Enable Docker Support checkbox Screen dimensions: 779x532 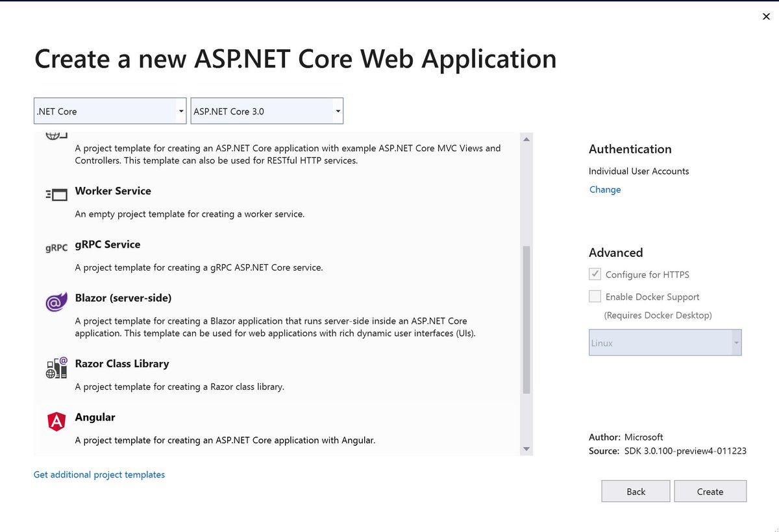coord(595,296)
